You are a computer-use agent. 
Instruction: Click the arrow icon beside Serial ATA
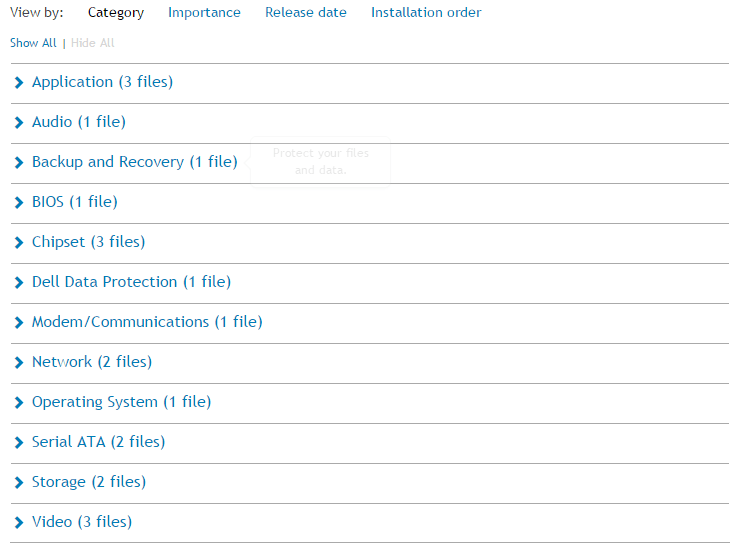point(19,442)
